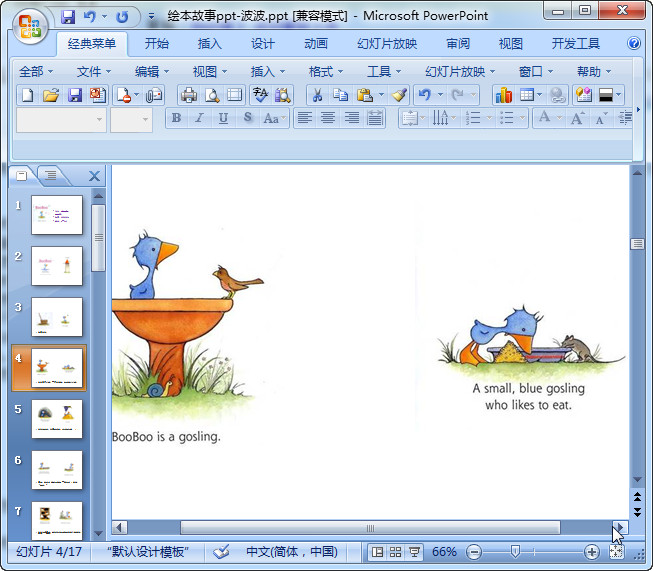Screen dimensions: 653x571
Task: Toggle underline formatting
Action: (x=223, y=118)
